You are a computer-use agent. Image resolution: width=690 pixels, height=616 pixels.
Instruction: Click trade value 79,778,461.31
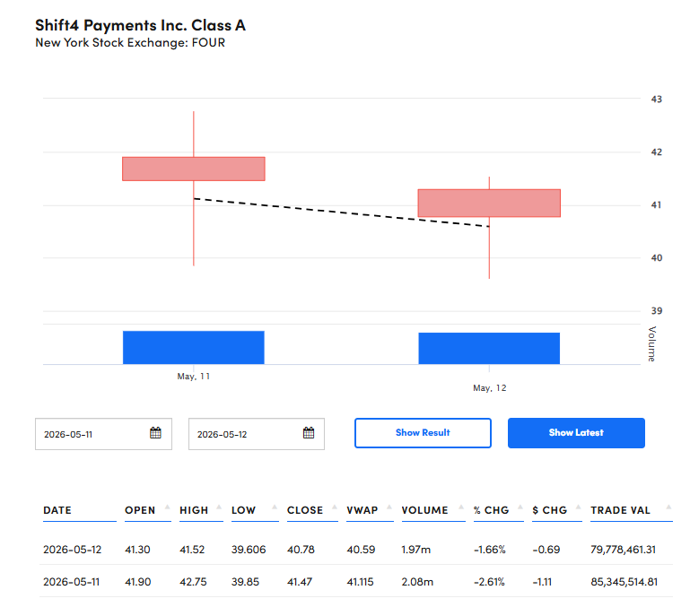pos(623,550)
